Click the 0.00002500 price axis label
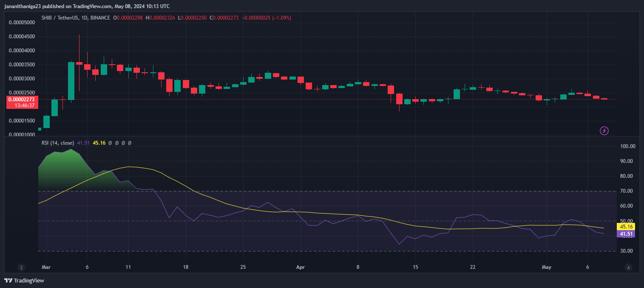 [x=22, y=92]
